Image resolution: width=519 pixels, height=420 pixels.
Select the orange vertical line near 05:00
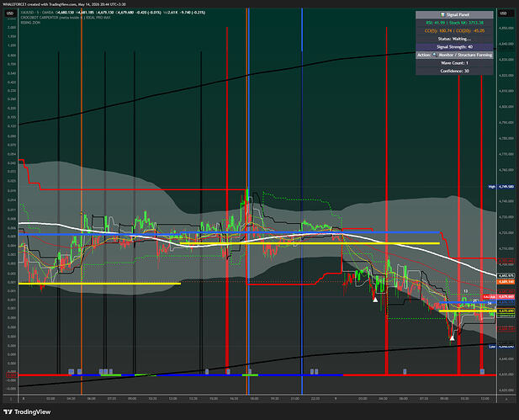tap(82, 202)
